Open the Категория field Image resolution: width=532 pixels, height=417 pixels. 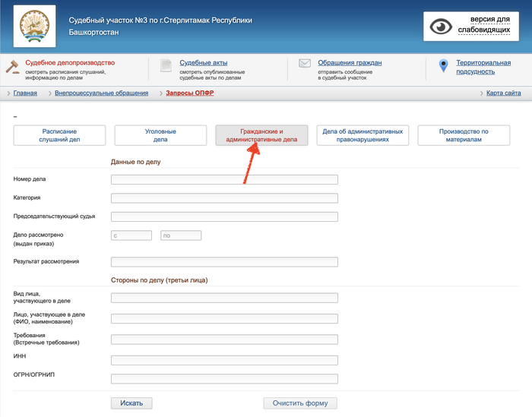224,198
